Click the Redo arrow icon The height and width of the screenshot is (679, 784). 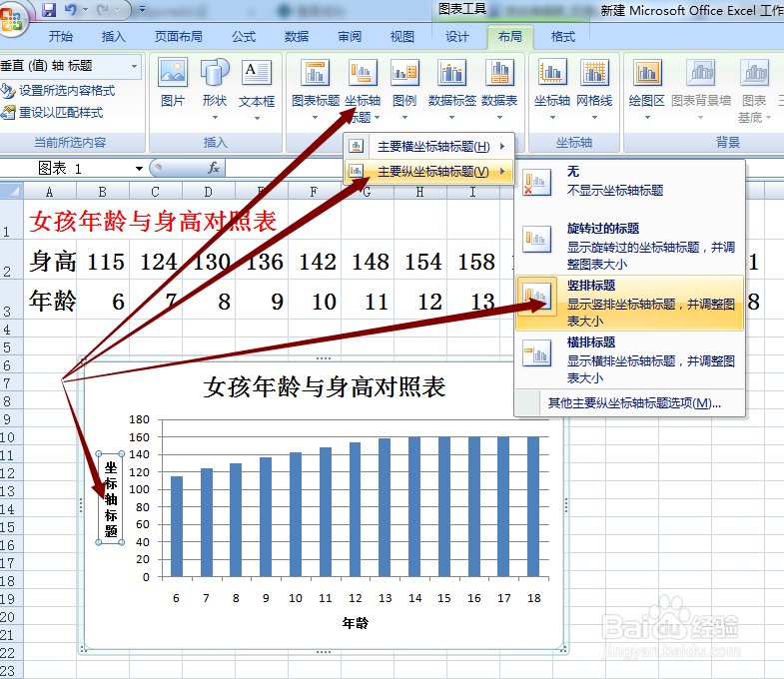click(103, 10)
